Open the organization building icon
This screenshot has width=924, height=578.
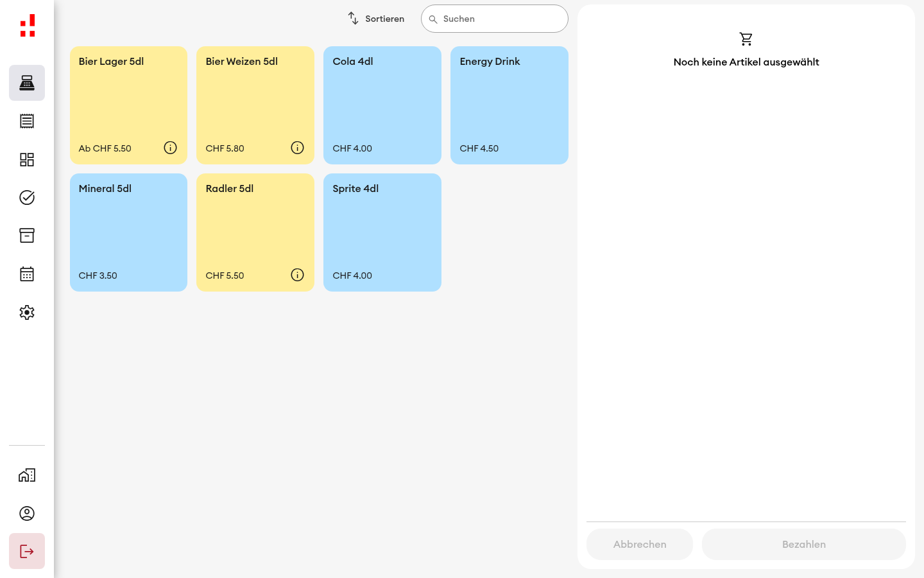27,475
